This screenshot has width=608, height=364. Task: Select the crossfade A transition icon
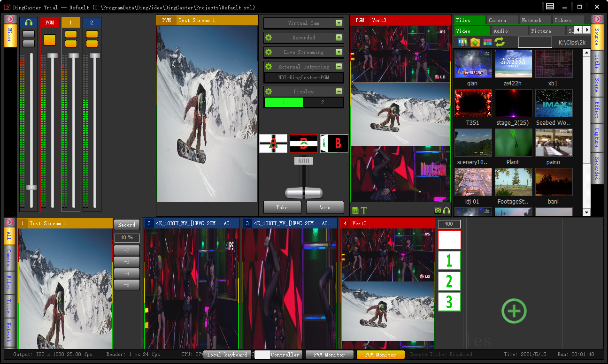273,144
